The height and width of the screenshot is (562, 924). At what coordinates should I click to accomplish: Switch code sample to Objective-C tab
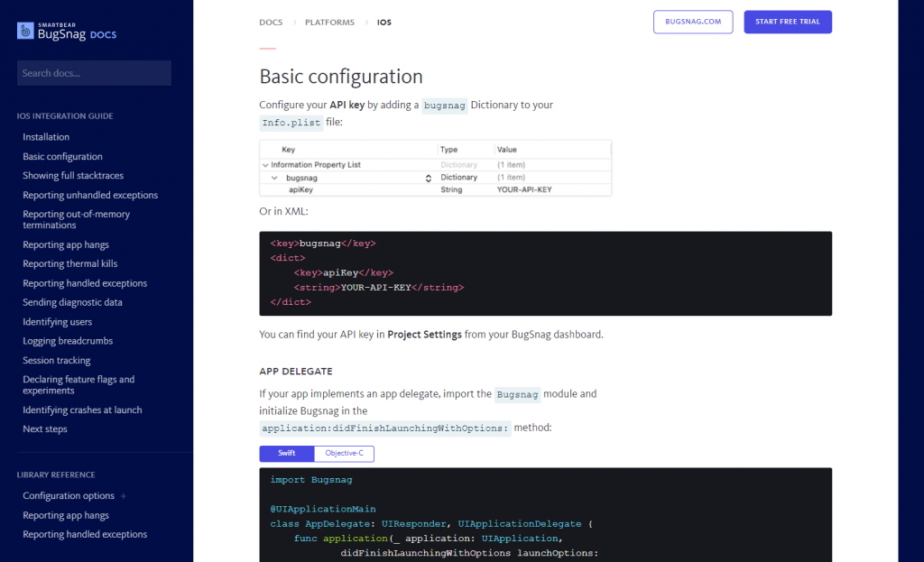tap(344, 453)
